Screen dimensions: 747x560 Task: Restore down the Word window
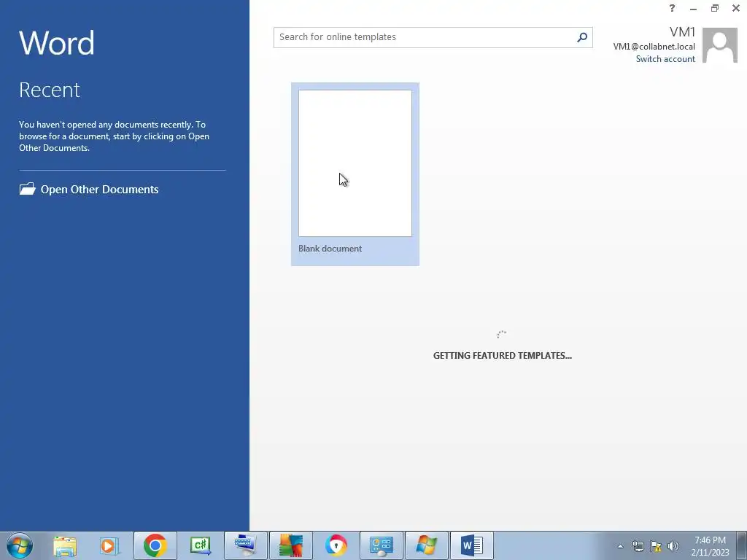(x=715, y=8)
